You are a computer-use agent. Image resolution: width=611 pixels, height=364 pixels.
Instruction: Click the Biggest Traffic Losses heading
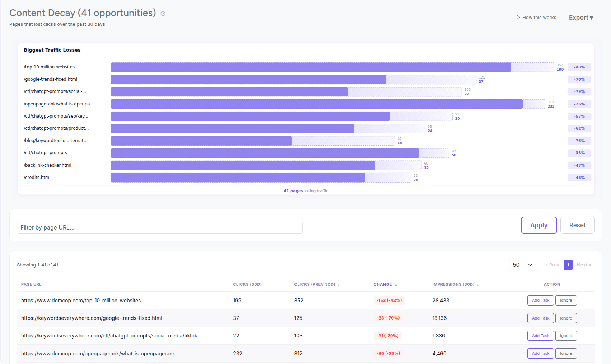pos(52,50)
